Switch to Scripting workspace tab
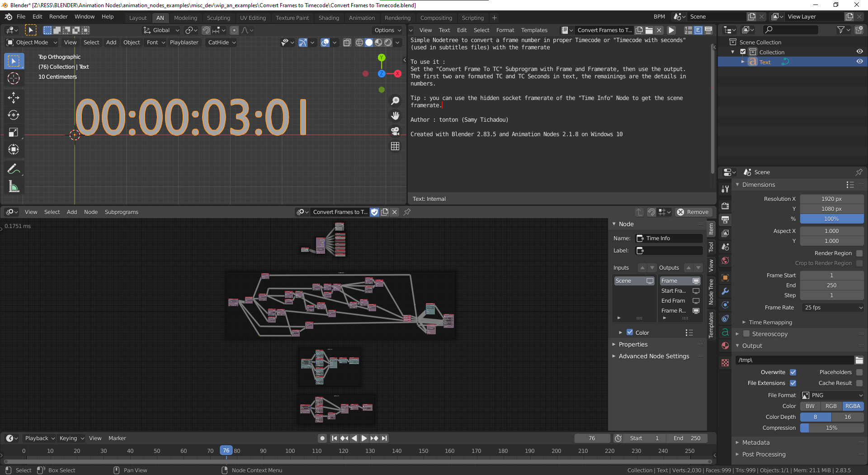This screenshot has height=475, width=868. 472,18
